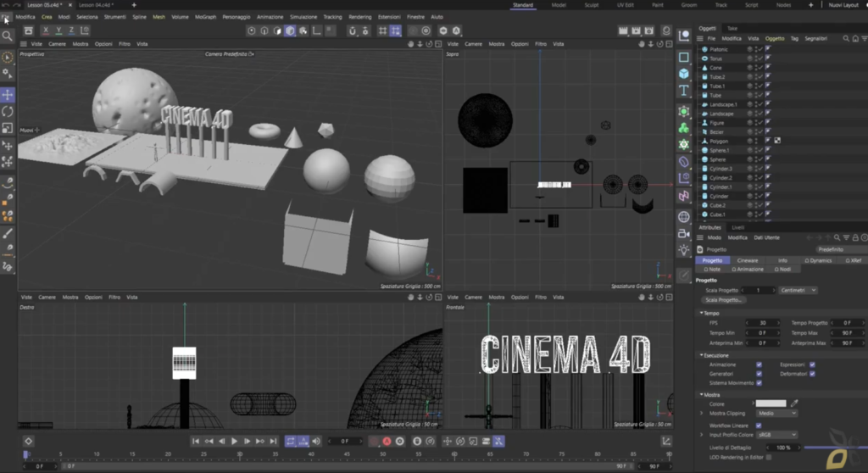Open the Crea menu
This screenshot has height=473, width=868.
[47, 17]
